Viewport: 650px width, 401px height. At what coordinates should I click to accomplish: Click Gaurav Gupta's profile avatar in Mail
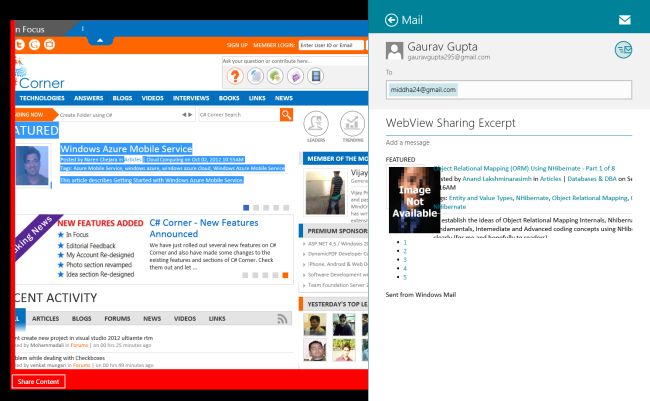pyautogui.click(x=394, y=51)
